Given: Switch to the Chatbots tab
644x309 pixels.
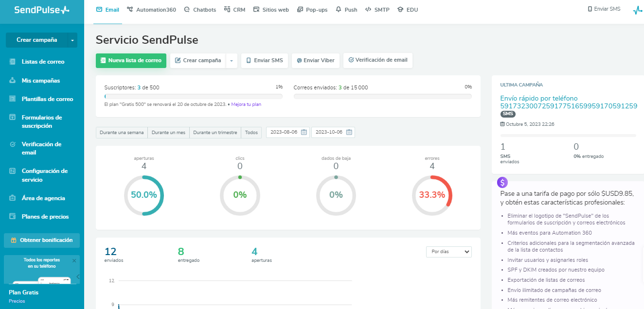Looking at the screenshot, I should click(200, 9).
